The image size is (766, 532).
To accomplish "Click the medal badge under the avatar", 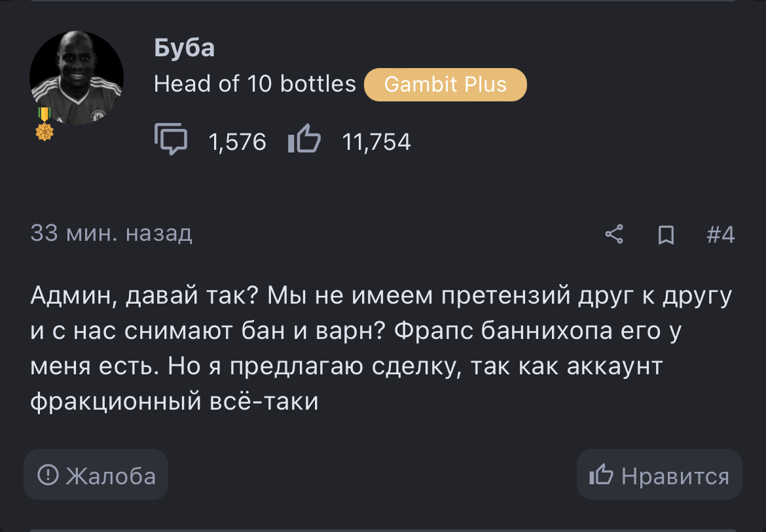I will [x=45, y=124].
